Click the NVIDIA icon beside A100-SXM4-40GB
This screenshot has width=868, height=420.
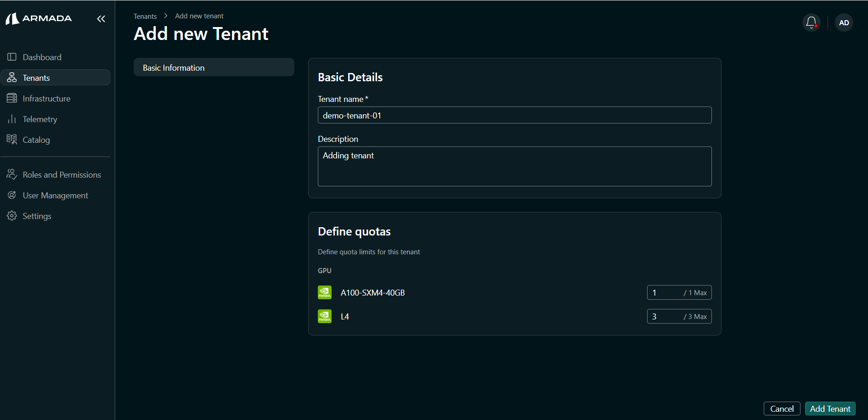(x=325, y=292)
